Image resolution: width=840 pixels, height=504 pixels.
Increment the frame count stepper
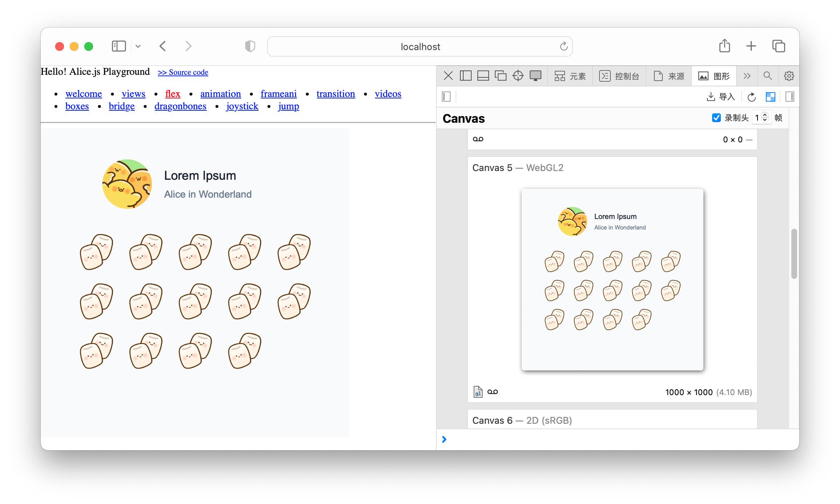click(765, 115)
